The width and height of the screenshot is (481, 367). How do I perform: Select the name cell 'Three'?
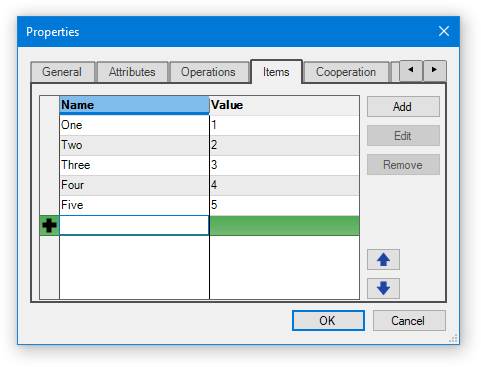[134, 165]
